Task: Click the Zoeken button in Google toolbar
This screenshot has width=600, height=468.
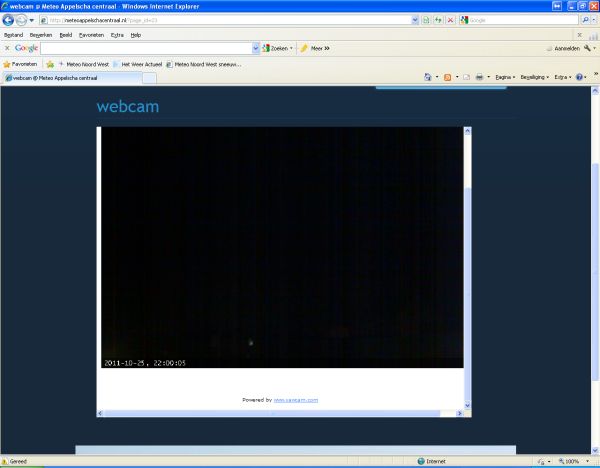Action: (x=278, y=48)
